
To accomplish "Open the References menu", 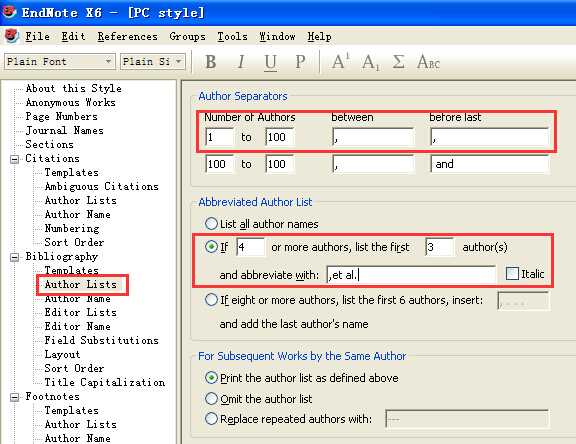I will pyautogui.click(x=127, y=36).
